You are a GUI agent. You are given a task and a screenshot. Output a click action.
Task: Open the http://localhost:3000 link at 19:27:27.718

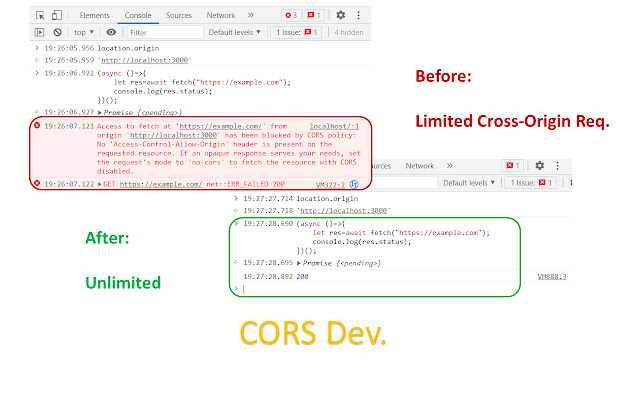(x=344, y=211)
